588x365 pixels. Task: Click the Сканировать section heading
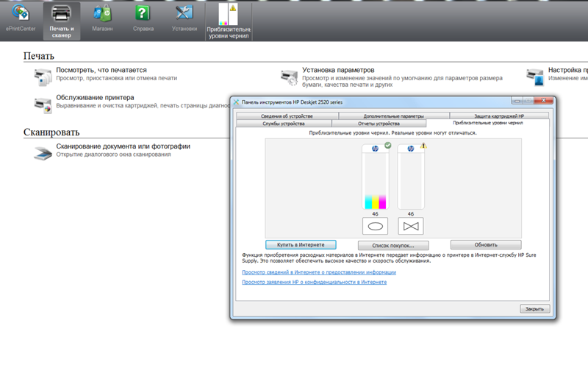pos(51,132)
